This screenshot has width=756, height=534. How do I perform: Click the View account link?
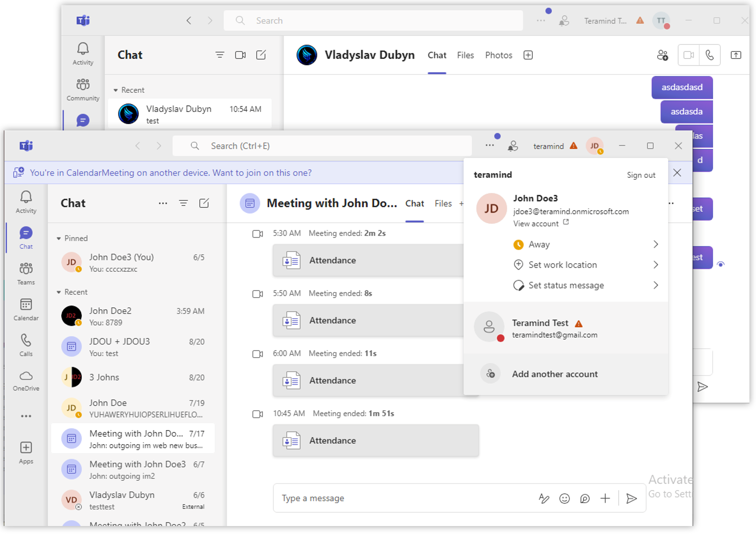coord(536,224)
